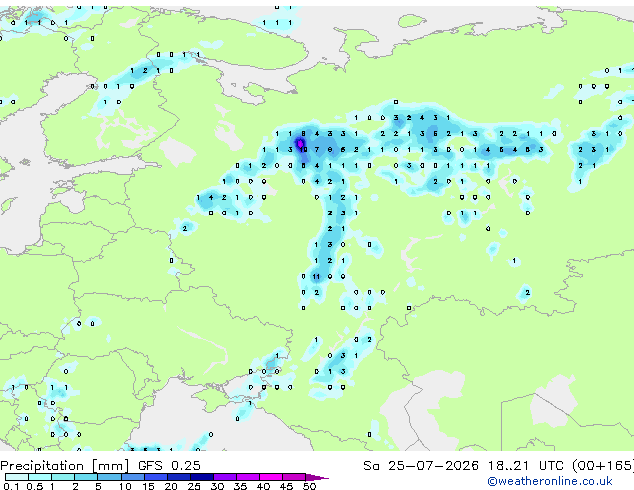634x490 pixels.
Task: Click the legend label '30'
Action: (x=217, y=486)
